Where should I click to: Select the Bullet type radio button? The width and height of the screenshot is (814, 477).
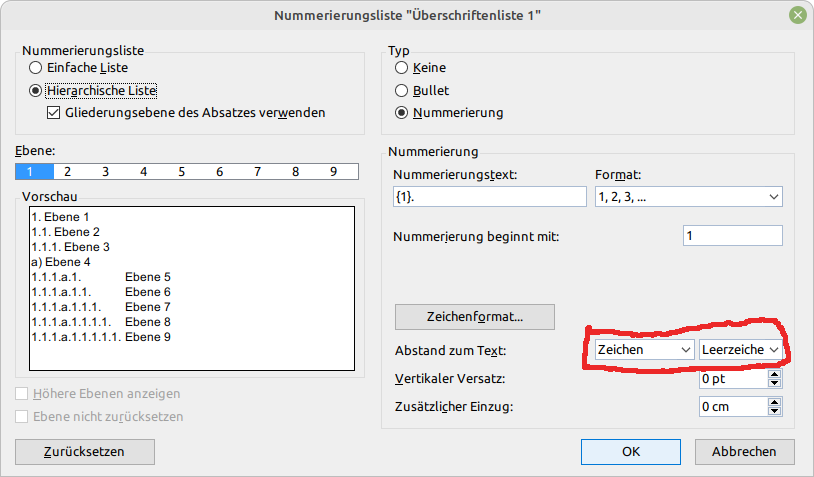402,90
